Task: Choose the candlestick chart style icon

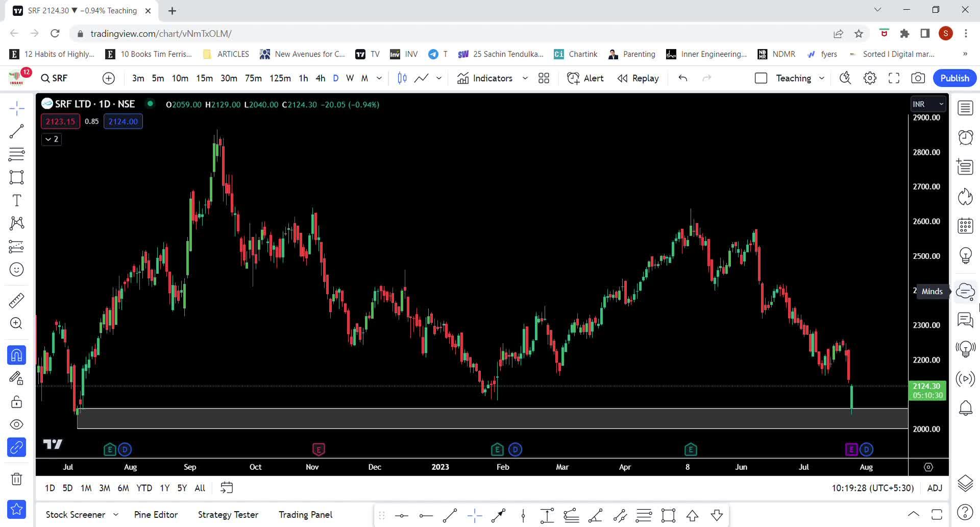Action: (x=402, y=78)
